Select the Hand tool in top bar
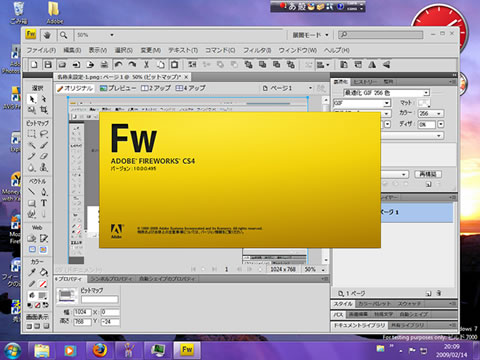This screenshot has height=360, width=480. tap(47, 35)
